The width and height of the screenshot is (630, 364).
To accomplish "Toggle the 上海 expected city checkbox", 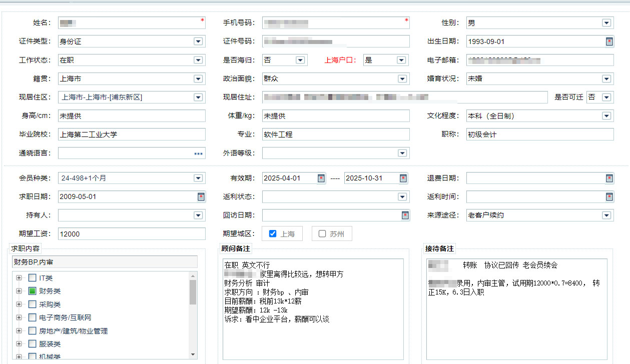I will pyautogui.click(x=273, y=233).
